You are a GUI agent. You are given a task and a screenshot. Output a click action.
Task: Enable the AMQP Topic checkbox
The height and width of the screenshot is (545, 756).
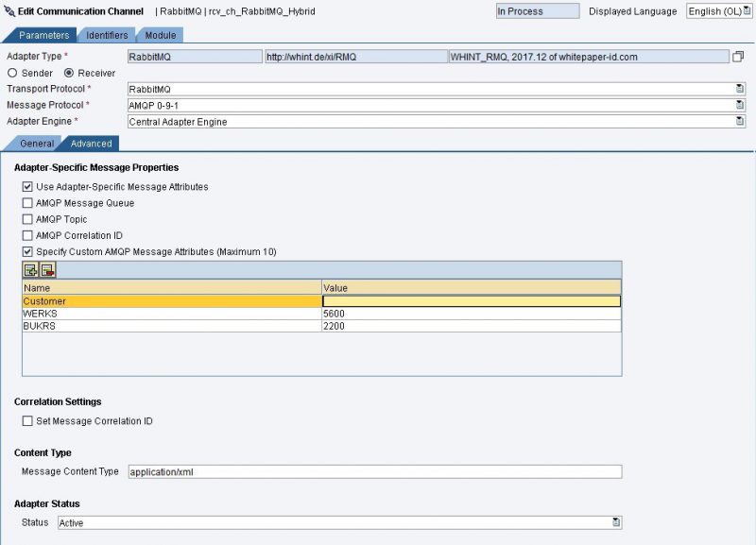(27, 219)
